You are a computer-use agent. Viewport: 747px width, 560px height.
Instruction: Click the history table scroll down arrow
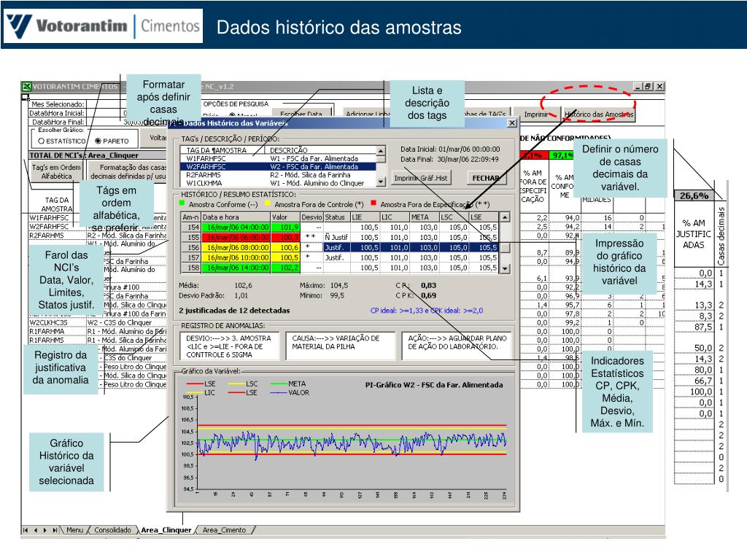point(505,268)
